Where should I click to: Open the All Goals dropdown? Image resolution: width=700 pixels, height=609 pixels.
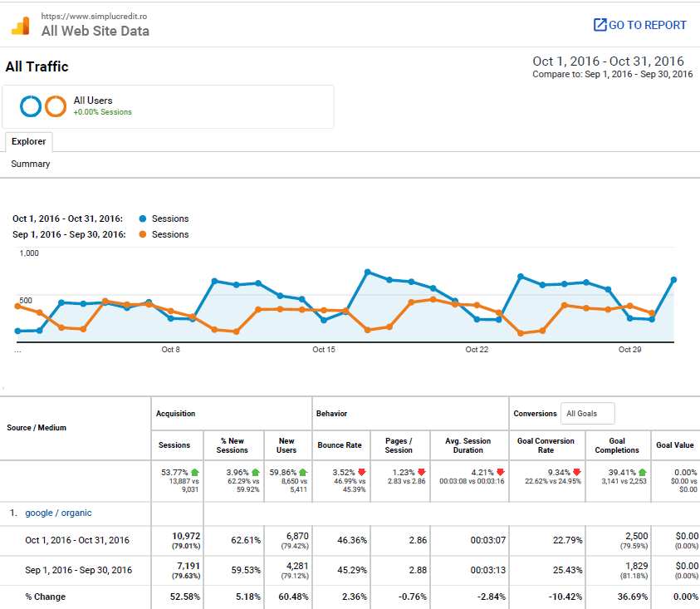coord(587,413)
